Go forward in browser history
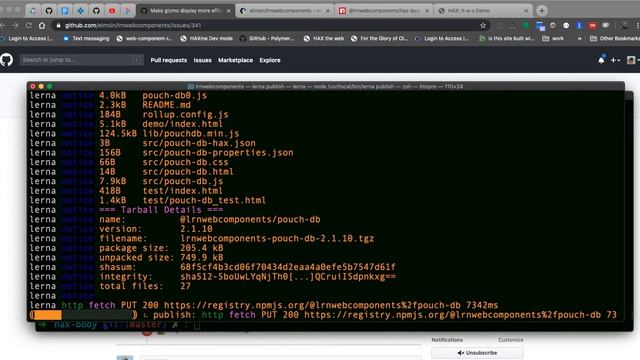Screen dimensions: 640x360 (16, 25)
